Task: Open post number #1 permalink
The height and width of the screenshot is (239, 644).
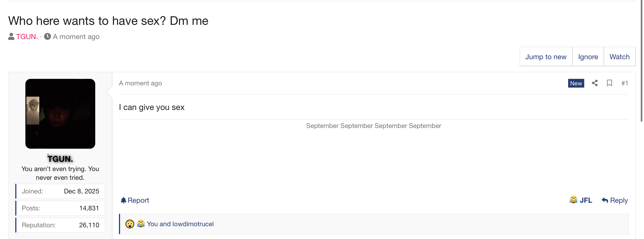Action: [x=625, y=83]
